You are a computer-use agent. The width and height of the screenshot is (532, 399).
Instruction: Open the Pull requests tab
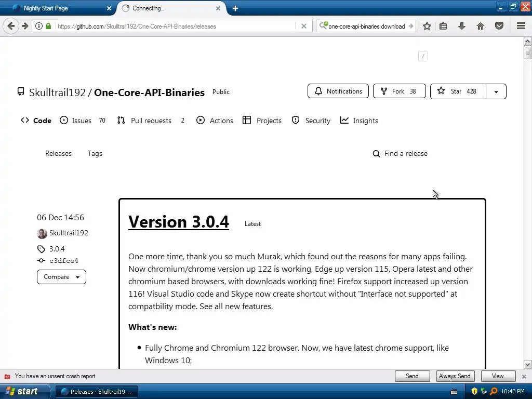(151, 121)
